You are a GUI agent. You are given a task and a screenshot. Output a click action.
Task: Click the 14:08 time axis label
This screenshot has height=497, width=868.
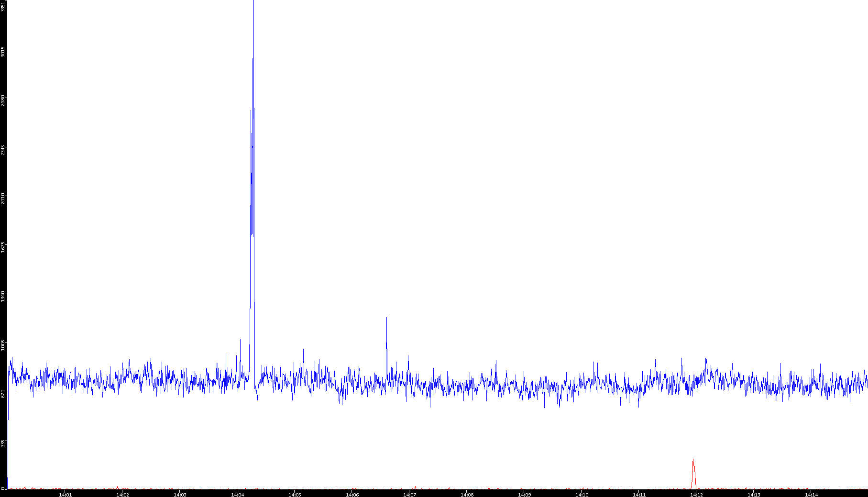[x=467, y=495]
